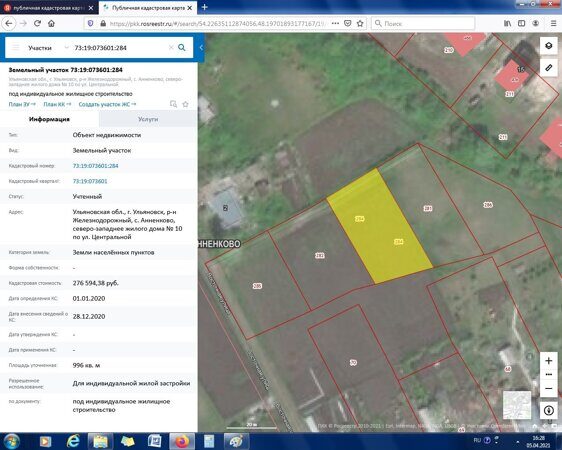Image resolution: width=562 pixels, height=450 pixels.
Task: Open the map layers panel
Action: 548,46
